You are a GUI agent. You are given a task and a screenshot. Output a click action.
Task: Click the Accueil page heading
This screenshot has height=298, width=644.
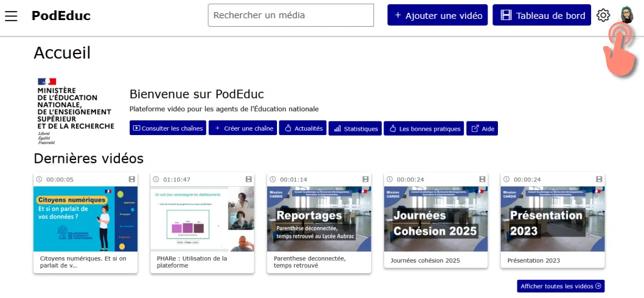[62, 53]
